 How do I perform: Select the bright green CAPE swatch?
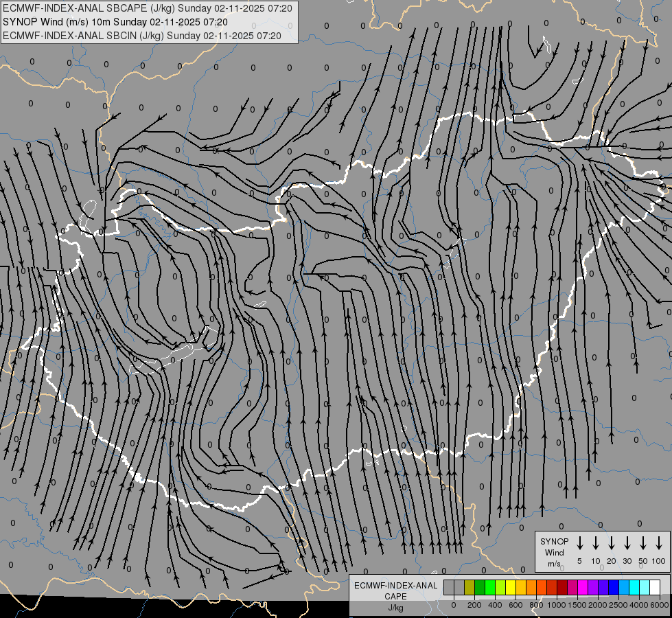[490, 587]
